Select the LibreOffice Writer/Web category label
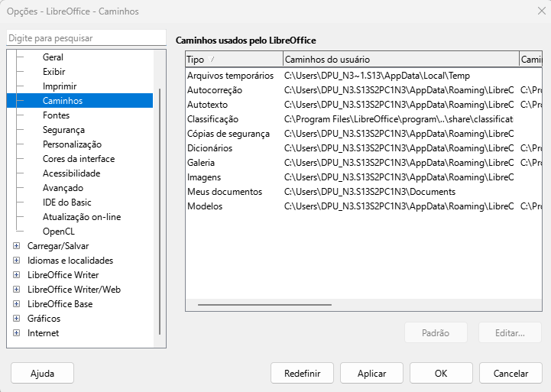This screenshot has height=392, width=551. pyautogui.click(x=74, y=290)
